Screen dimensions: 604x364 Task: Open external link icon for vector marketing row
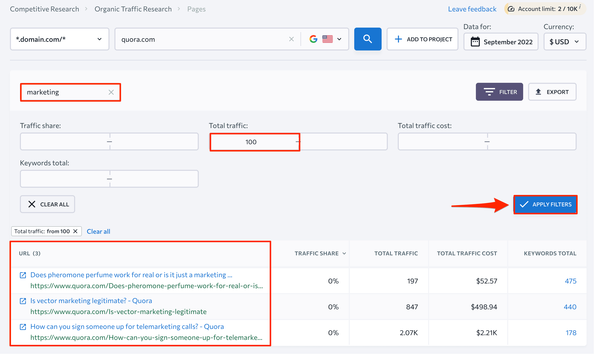coord(23,301)
